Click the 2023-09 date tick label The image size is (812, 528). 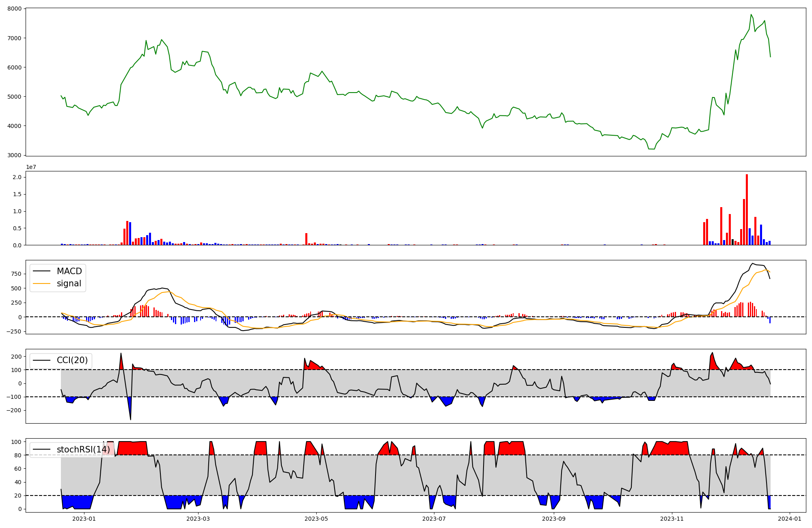click(x=554, y=519)
